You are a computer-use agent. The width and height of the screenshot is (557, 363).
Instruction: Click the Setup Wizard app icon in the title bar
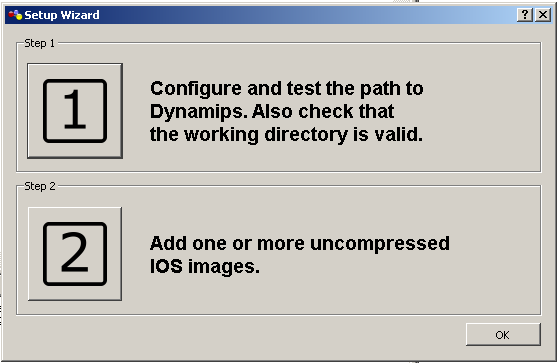pyautogui.click(x=15, y=15)
